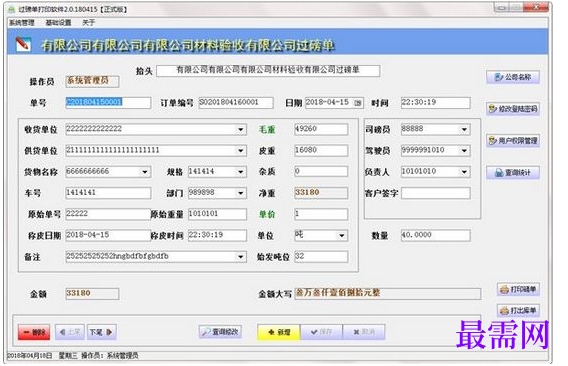Click the 原始重量 field showing 1010101
The image size is (568, 366).
[x=217, y=214]
